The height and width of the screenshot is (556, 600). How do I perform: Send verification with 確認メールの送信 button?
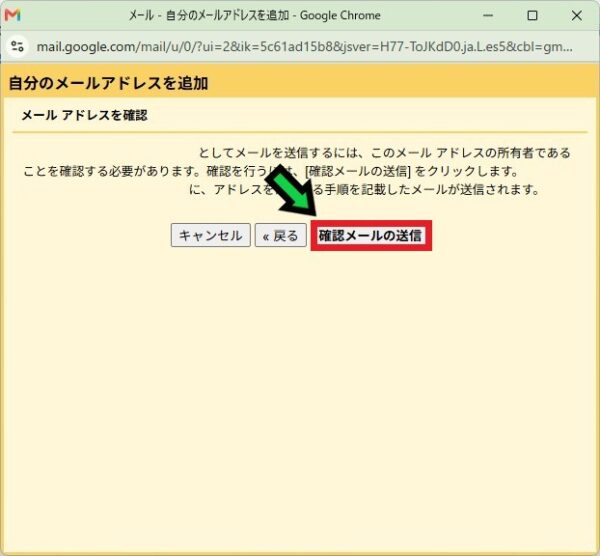click(x=371, y=235)
